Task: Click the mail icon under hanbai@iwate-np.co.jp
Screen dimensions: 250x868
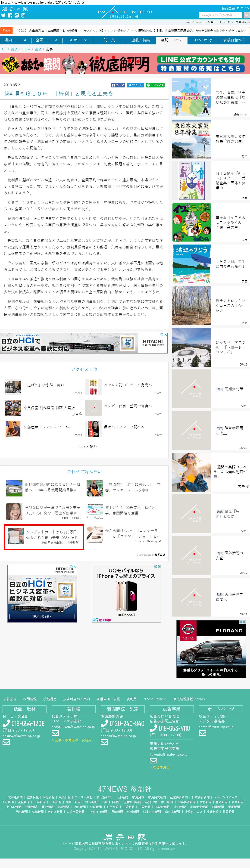Action: click(x=104, y=742)
